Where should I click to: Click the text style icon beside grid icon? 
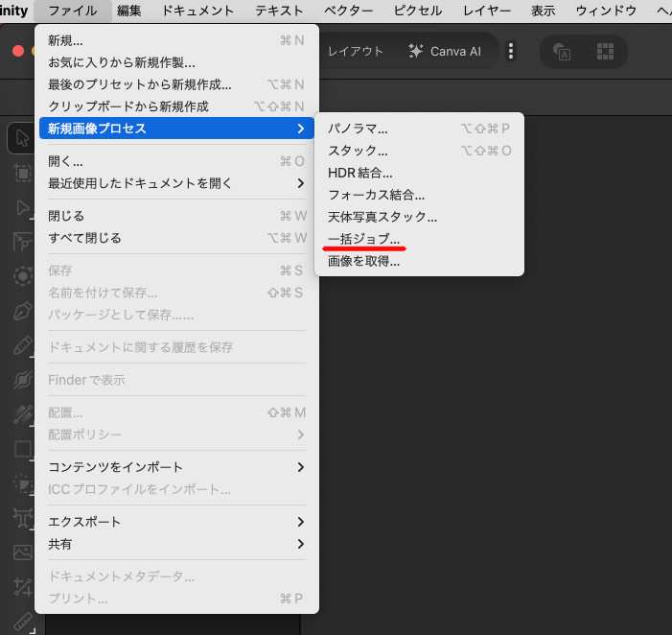tap(562, 52)
